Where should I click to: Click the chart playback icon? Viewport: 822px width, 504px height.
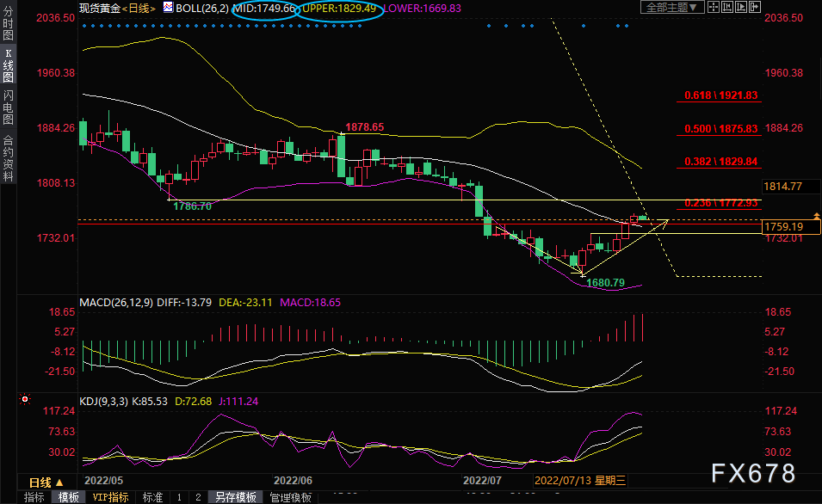point(741,7)
